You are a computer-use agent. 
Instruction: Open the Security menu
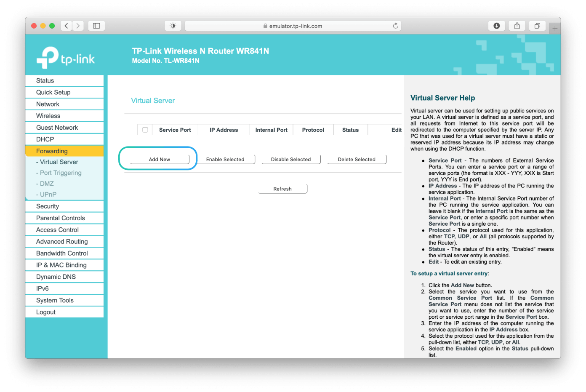[x=64, y=206]
